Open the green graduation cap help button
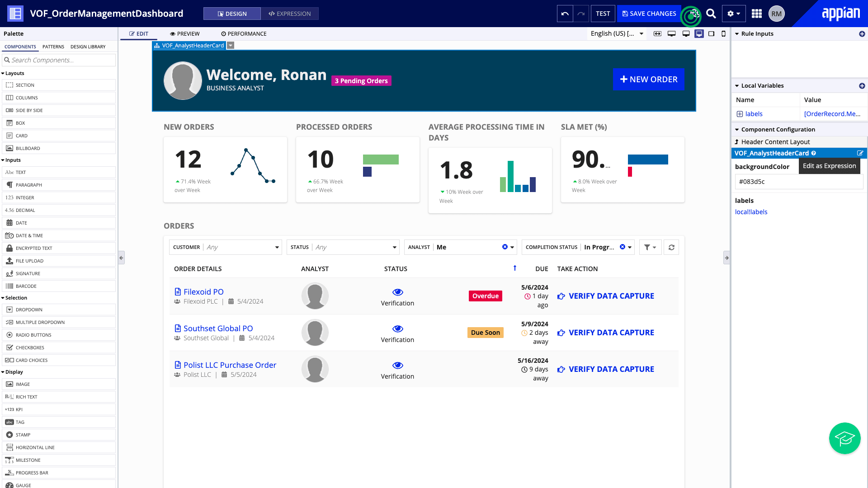The width and height of the screenshot is (868, 488). 844,438
